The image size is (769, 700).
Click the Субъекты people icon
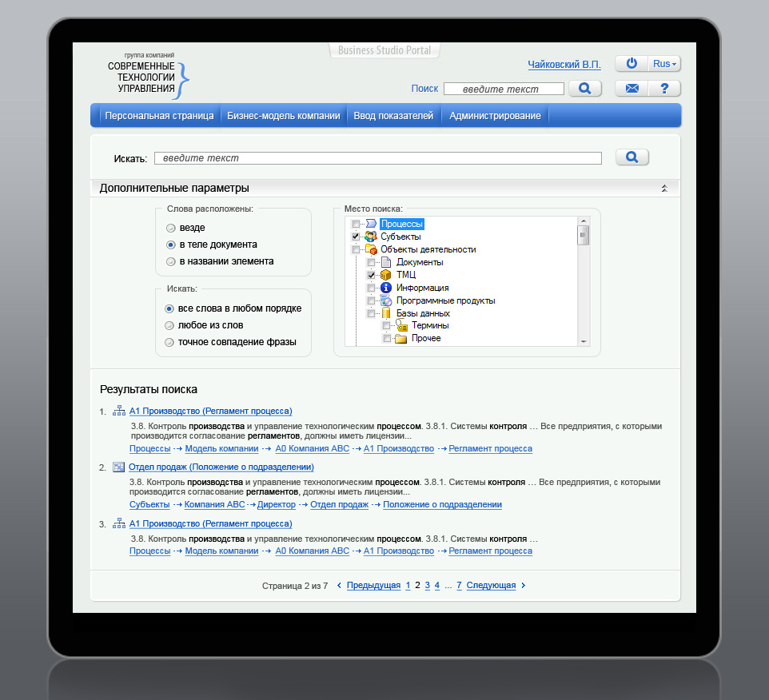pos(371,237)
